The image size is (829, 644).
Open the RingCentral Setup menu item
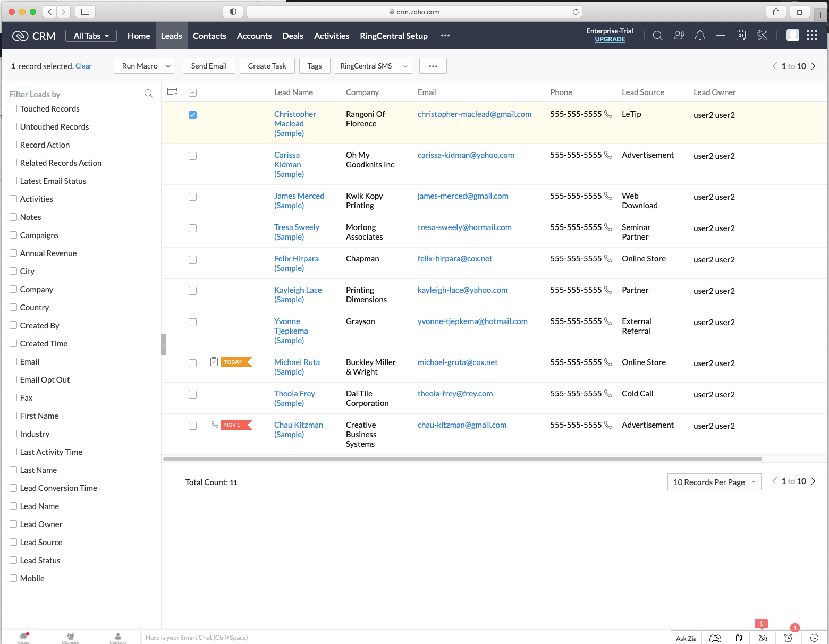[393, 36]
